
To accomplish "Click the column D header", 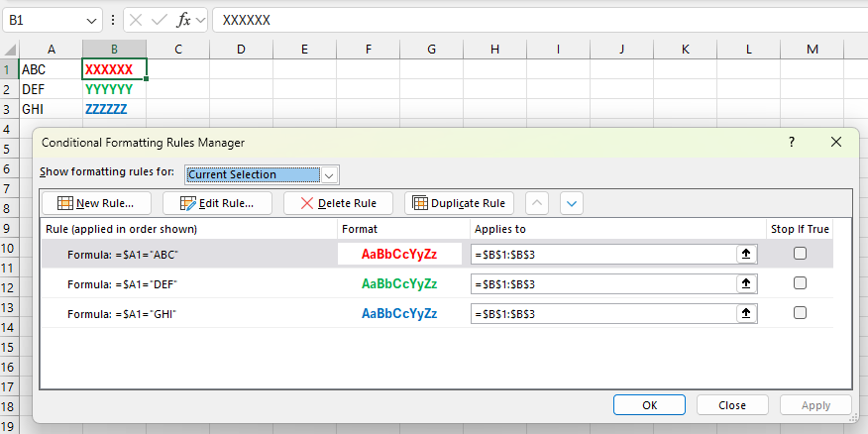I will [242, 50].
